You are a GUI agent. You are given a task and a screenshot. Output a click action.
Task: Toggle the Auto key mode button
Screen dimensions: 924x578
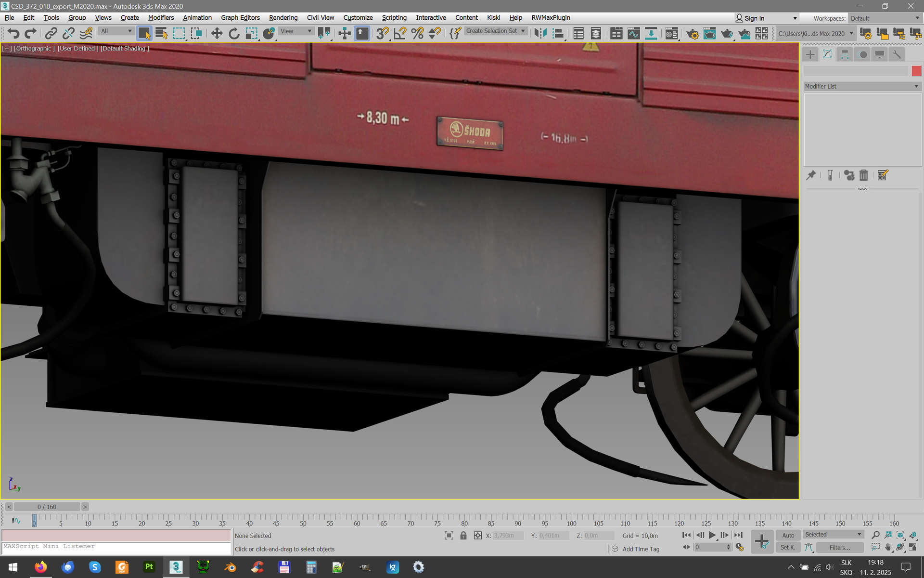tap(788, 535)
